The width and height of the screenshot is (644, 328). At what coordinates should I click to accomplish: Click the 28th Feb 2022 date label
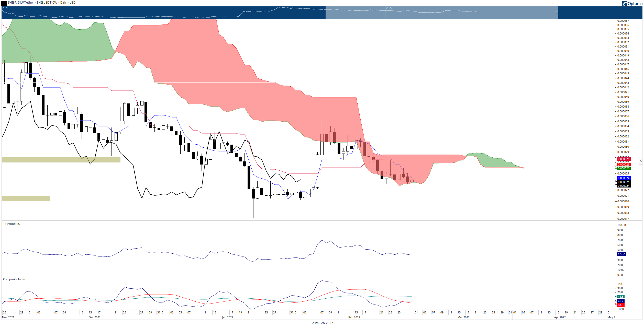(322, 323)
